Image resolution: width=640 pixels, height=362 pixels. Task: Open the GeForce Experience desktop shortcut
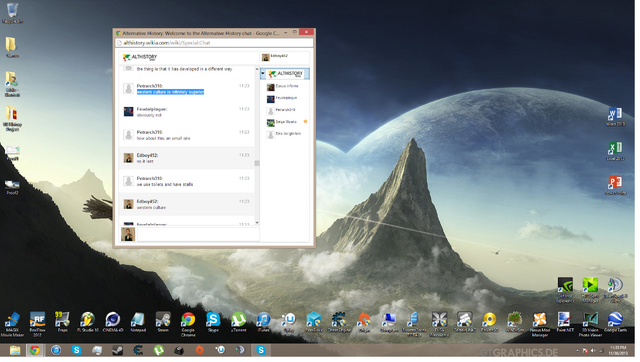click(565, 290)
